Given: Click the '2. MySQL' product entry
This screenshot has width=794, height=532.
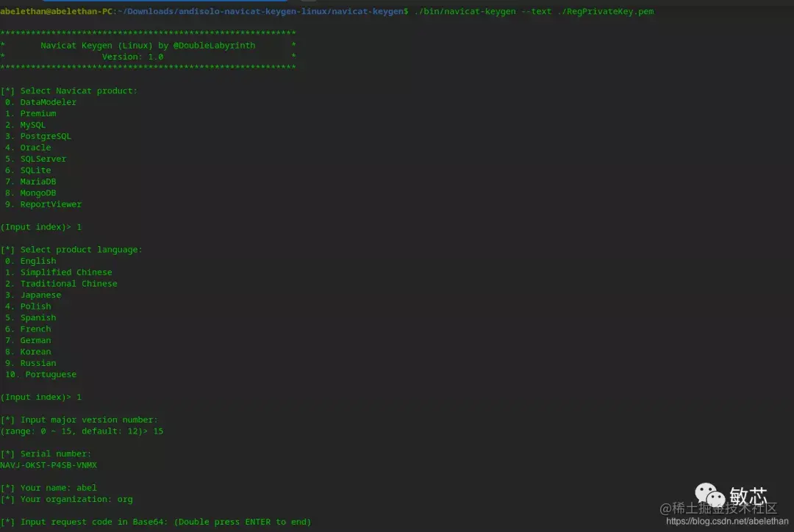Looking at the screenshot, I should coord(25,124).
